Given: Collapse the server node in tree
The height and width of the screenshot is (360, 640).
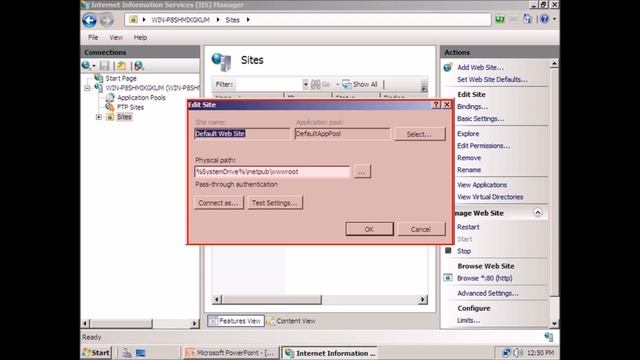Looking at the screenshot, I should pos(87,88).
